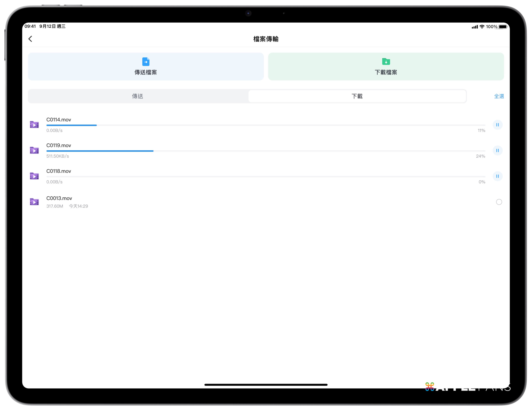Tap the battery indicator in status bar
Screen dimensions: 532x411
point(503,27)
